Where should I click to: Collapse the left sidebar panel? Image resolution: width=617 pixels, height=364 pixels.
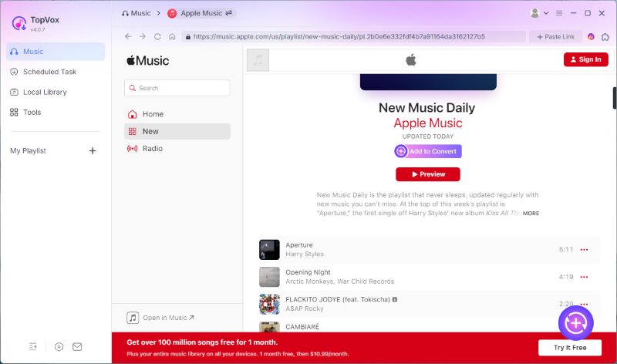click(33, 347)
